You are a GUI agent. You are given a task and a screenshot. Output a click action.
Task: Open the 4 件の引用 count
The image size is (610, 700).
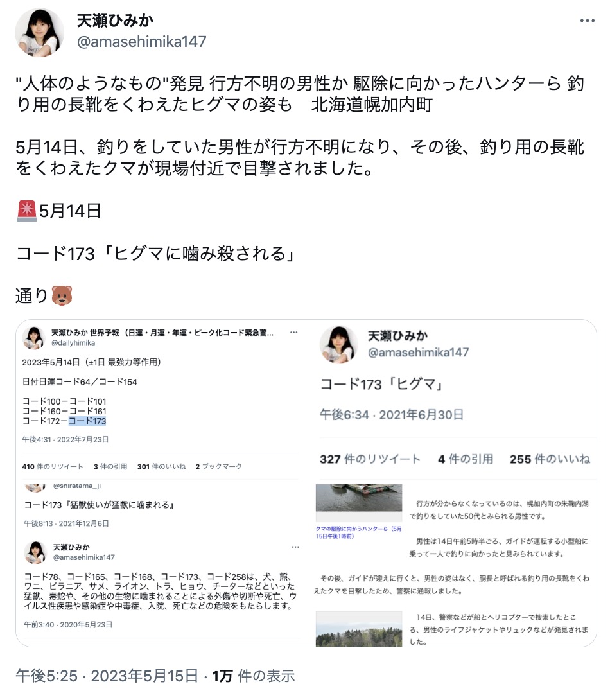466,459
